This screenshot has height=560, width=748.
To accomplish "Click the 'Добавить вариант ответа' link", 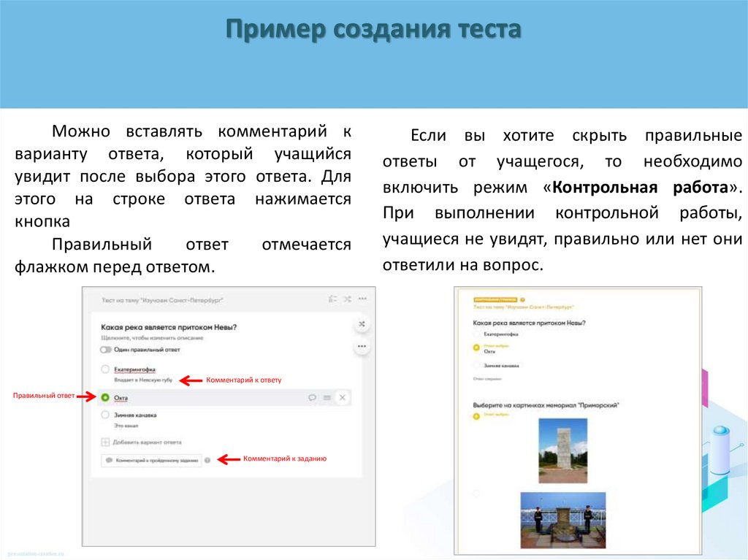I will (x=148, y=442).
